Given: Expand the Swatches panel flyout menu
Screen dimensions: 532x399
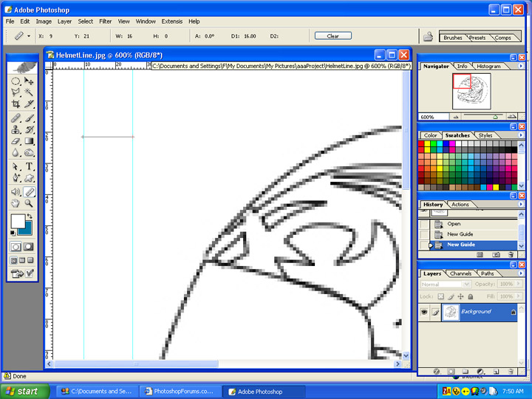Looking at the screenshot, I should pos(519,135).
